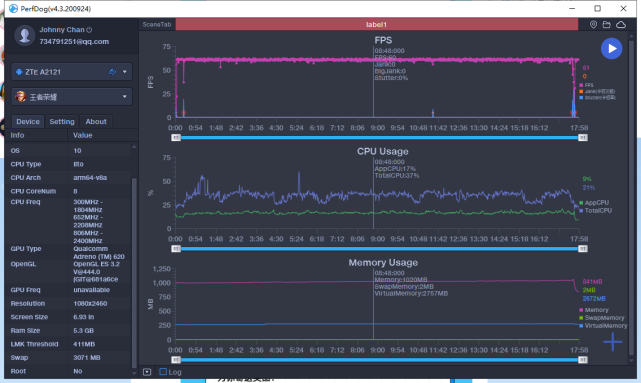The width and height of the screenshot is (641, 383).
Task: Open the local folder icon
Action: tap(607, 25)
